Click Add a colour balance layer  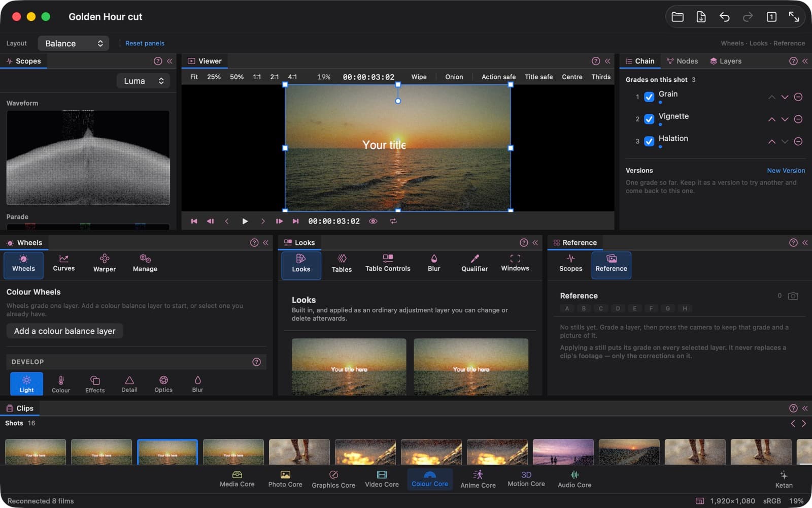(x=64, y=331)
